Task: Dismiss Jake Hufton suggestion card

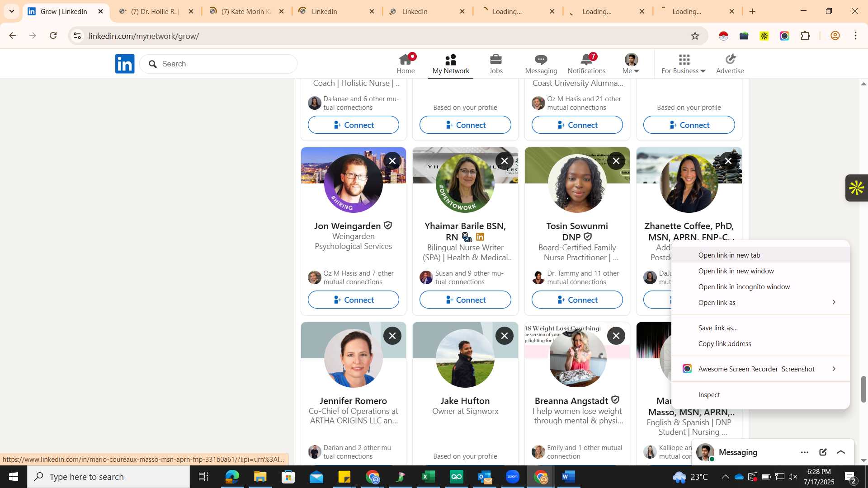Action: coord(505,336)
